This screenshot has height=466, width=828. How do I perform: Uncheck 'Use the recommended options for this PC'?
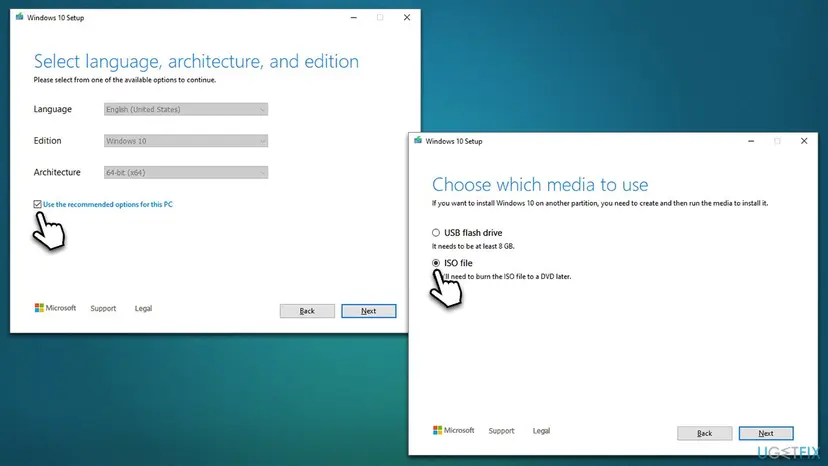click(37, 204)
